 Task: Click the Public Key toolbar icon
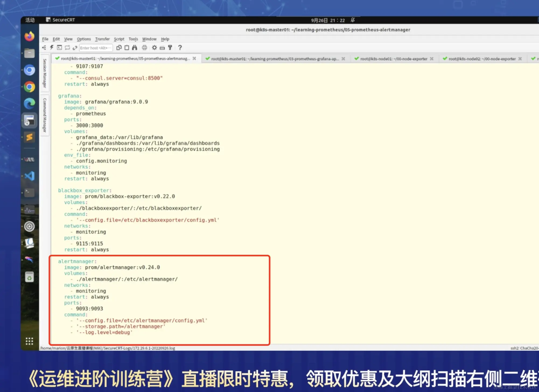pyautogui.click(x=170, y=48)
